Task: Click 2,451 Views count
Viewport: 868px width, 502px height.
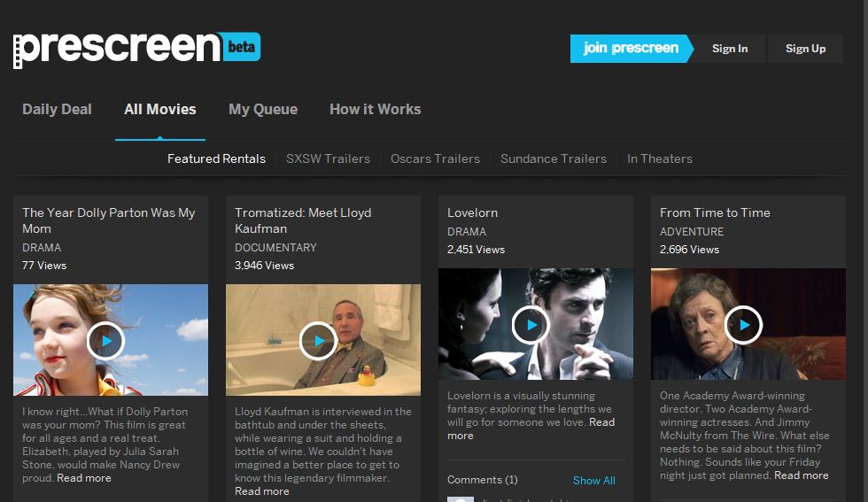Action: point(477,250)
